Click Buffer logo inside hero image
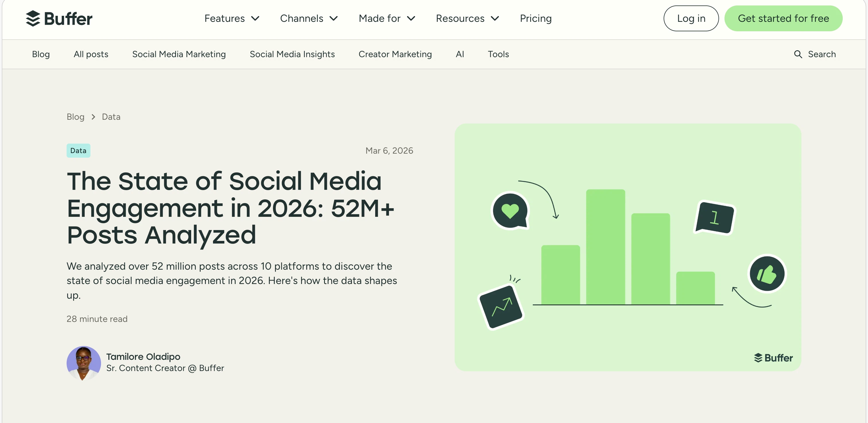868x423 pixels. point(773,358)
